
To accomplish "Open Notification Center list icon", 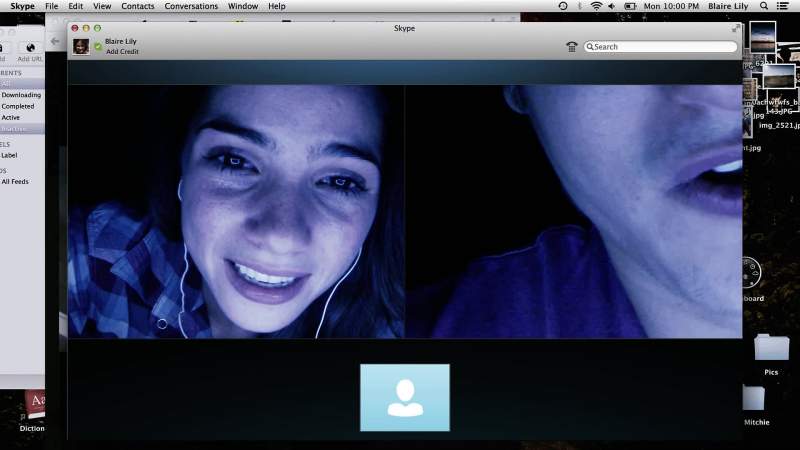I will tap(782, 6).
